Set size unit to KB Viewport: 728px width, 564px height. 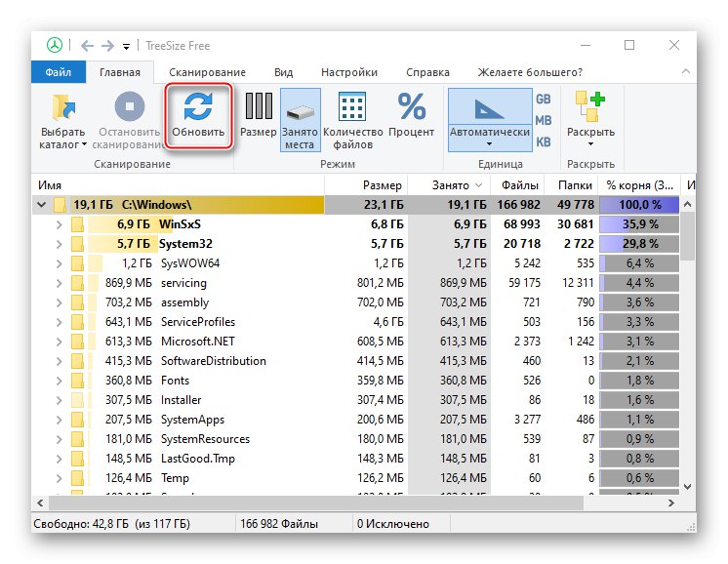coord(544,141)
